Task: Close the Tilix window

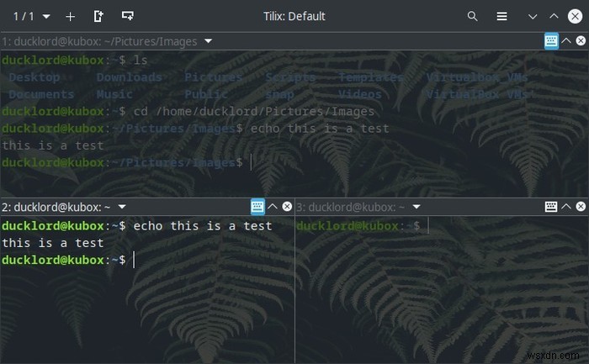Action: coord(575,16)
